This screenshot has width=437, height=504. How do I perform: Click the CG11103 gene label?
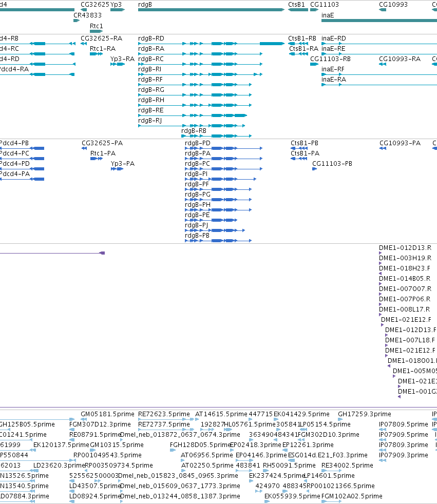coord(325,5)
